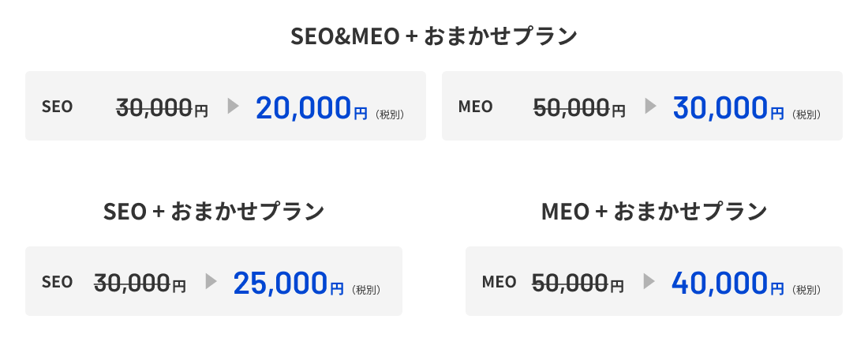Viewport: 868px width, 338px height.
Task: Click the MEO + おまかせプラン heading
Action: pyautogui.click(x=654, y=212)
